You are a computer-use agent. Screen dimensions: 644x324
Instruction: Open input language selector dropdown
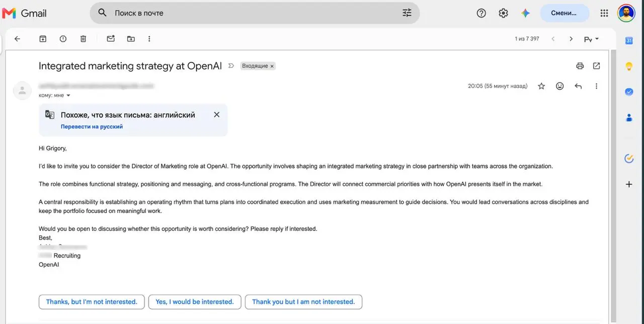click(591, 39)
